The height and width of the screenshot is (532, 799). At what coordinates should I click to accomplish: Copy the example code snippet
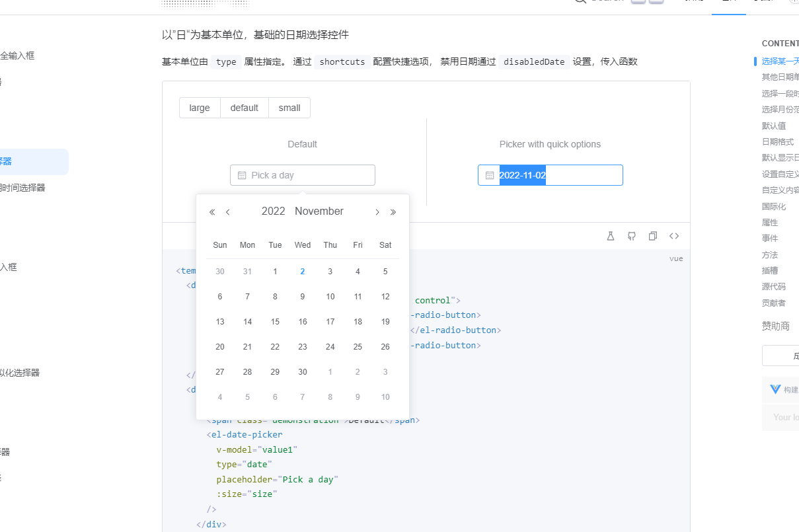[652, 235]
